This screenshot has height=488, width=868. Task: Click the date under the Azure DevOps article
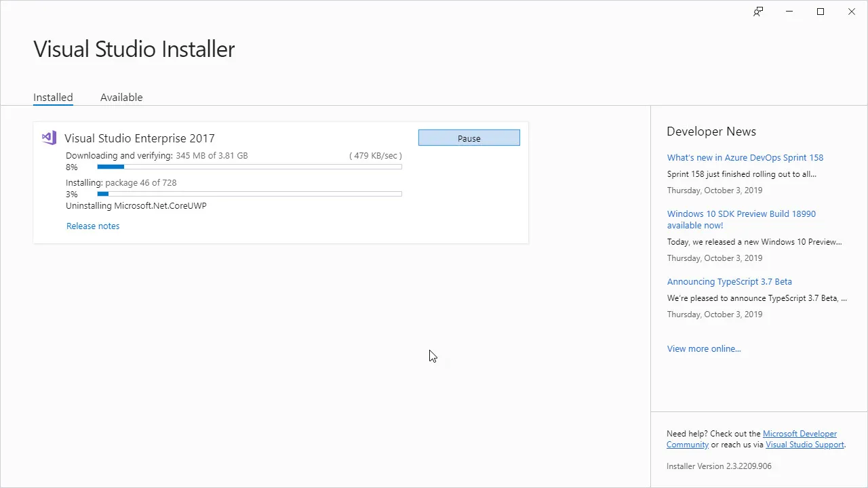715,190
